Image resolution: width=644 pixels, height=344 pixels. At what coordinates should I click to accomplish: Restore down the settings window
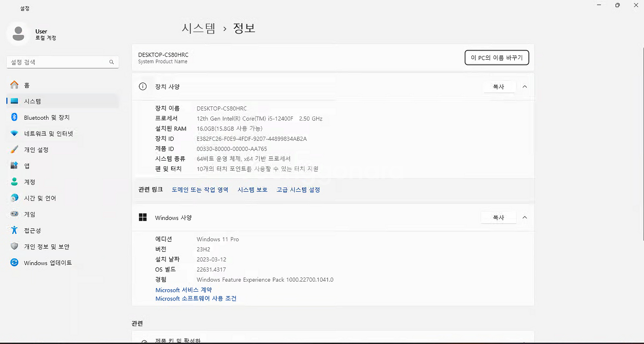tap(617, 5)
